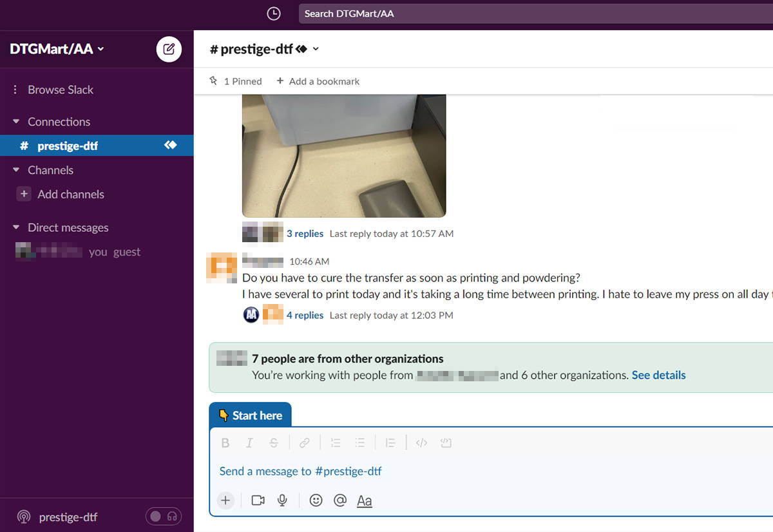This screenshot has width=773, height=532.
Task: Click "7 people are from other organizations"
Action: click(348, 359)
